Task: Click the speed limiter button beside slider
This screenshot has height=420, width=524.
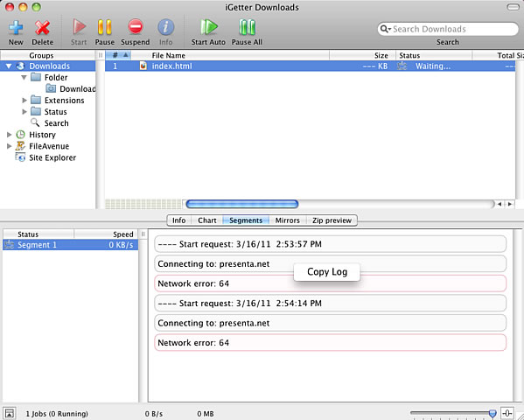Action: tap(507, 413)
